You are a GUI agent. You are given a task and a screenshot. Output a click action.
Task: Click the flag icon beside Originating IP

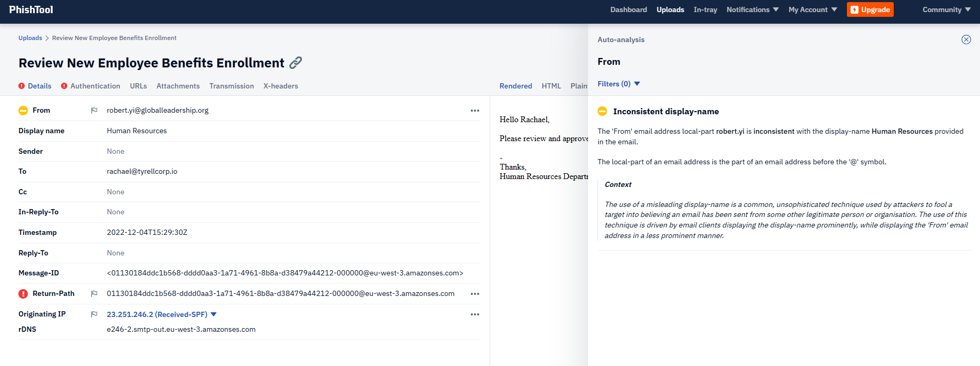(94, 314)
